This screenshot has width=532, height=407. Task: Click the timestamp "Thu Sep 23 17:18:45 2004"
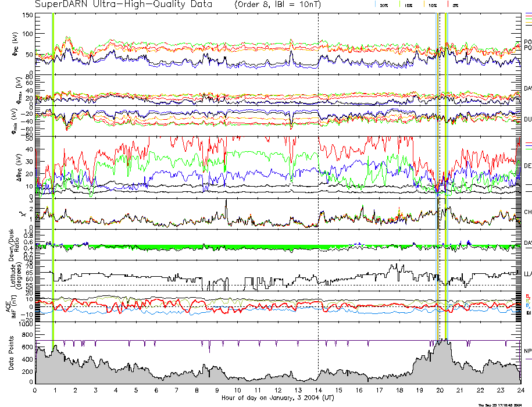point(500,405)
